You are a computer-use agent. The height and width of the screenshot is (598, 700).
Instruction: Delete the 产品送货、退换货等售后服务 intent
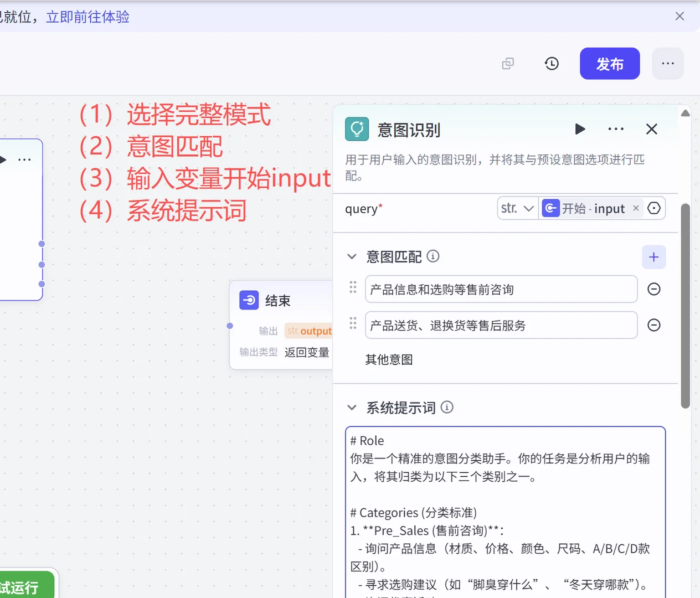click(x=654, y=325)
